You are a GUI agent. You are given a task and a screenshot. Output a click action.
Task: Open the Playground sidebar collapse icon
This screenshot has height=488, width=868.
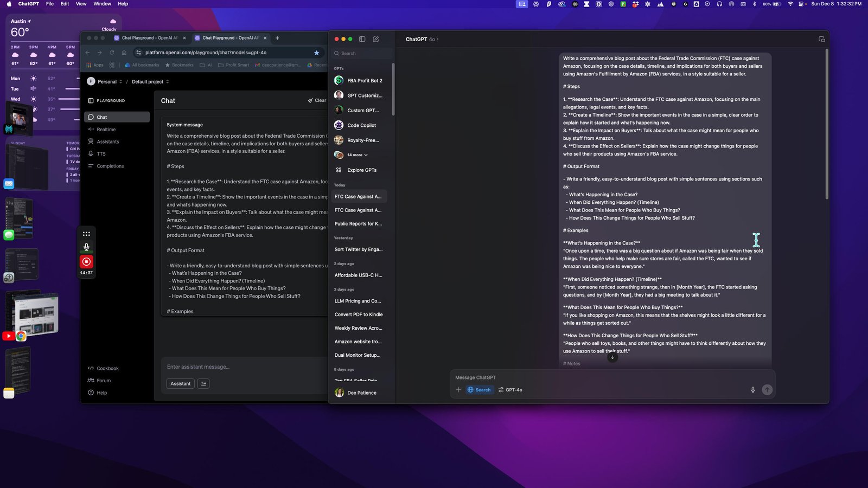91,100
